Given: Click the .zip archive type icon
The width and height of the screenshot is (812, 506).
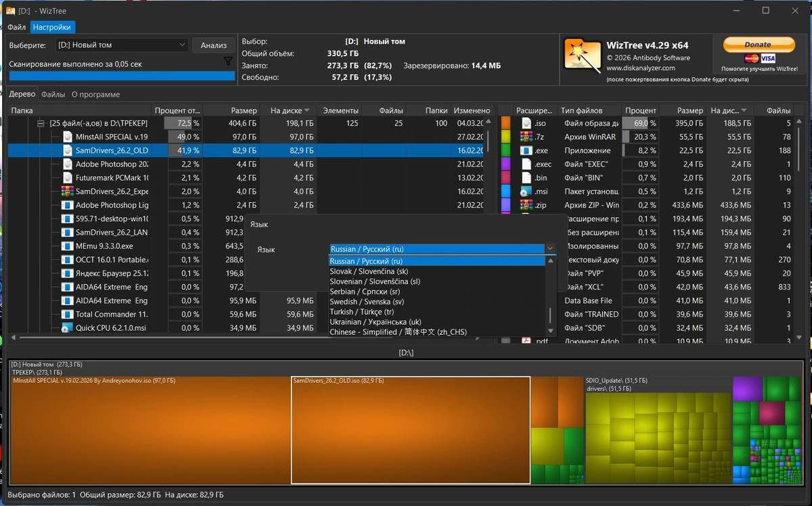Looking at the screenshot, I should click(x=526, y=205).
